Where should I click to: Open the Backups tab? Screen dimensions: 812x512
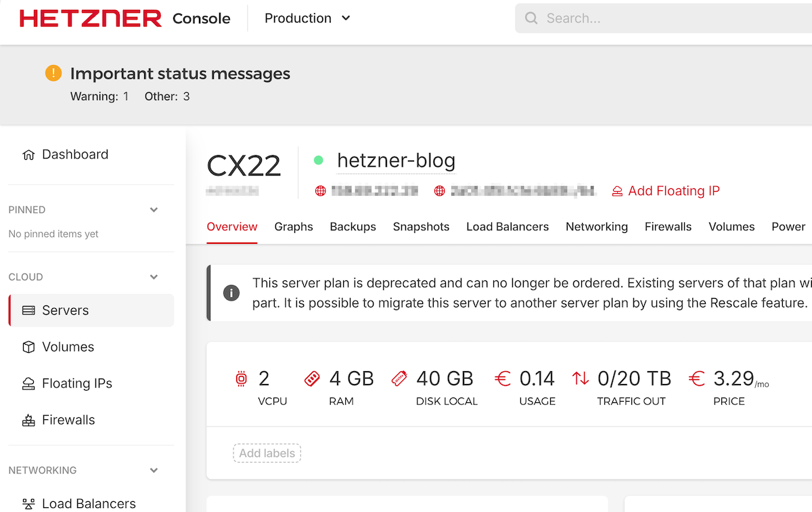tap(353, 227)
